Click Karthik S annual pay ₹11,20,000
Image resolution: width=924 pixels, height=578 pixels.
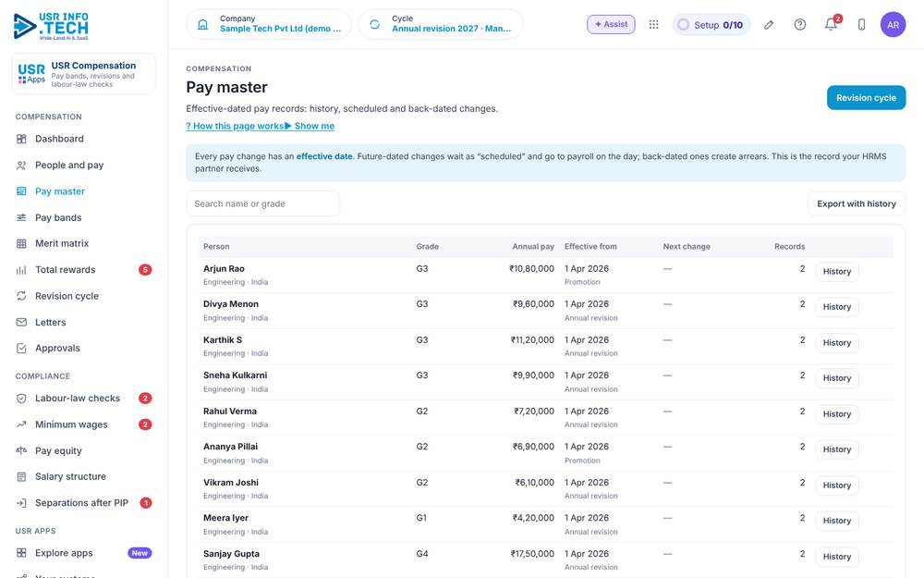[x=532, y=340]
